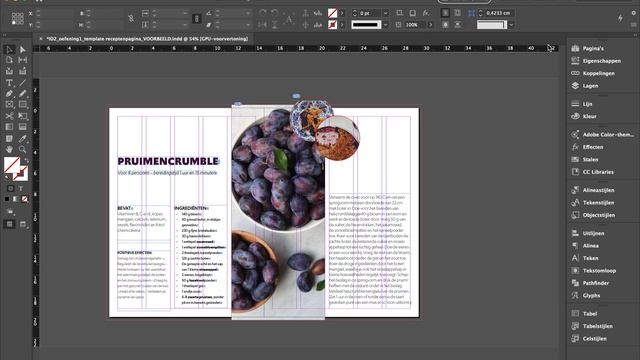Expand the fill color arrow in control bar
640x360 pixels.
[x=342, y=13]
